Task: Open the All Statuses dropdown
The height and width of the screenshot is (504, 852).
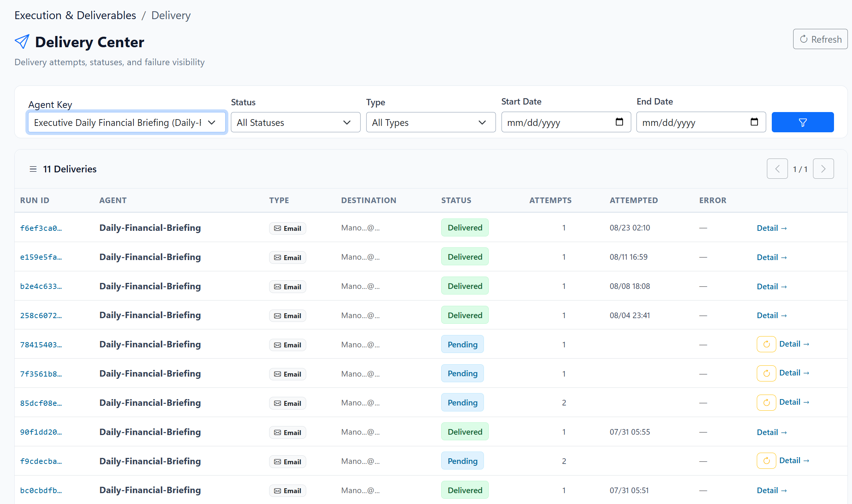Action: coord(295,122)
